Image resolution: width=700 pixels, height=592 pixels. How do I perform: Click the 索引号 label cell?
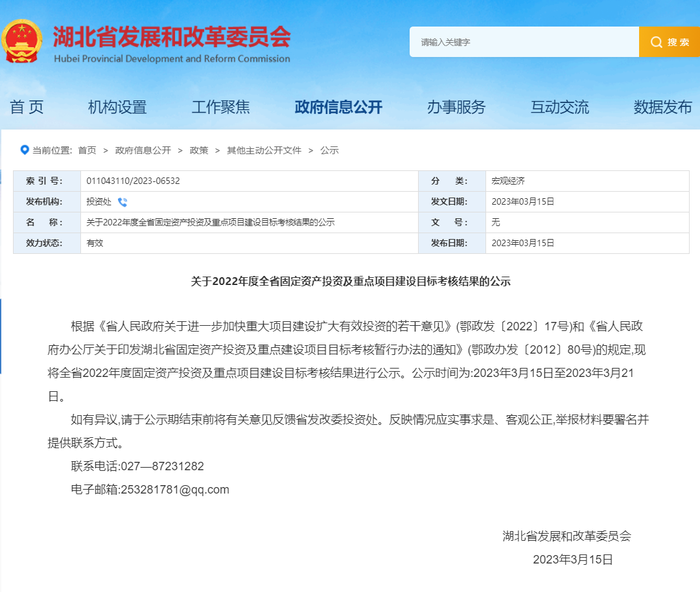click(47, 181)
